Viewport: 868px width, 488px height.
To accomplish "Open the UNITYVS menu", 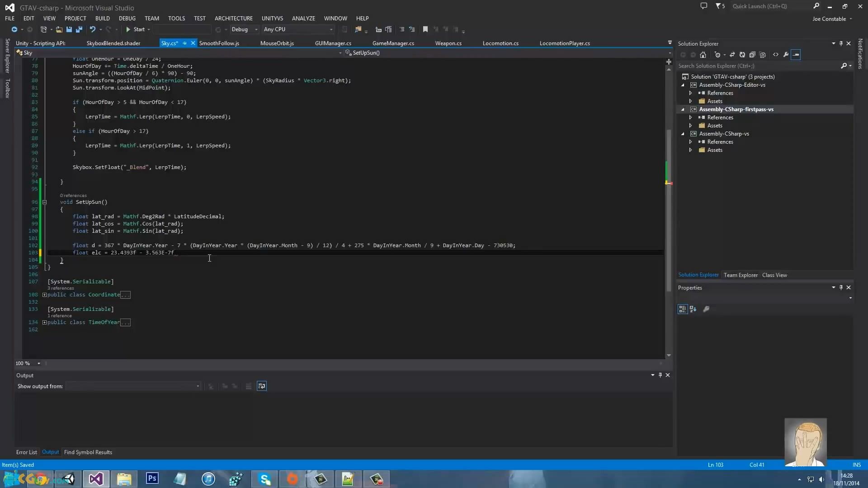I will tap(272, 19).
